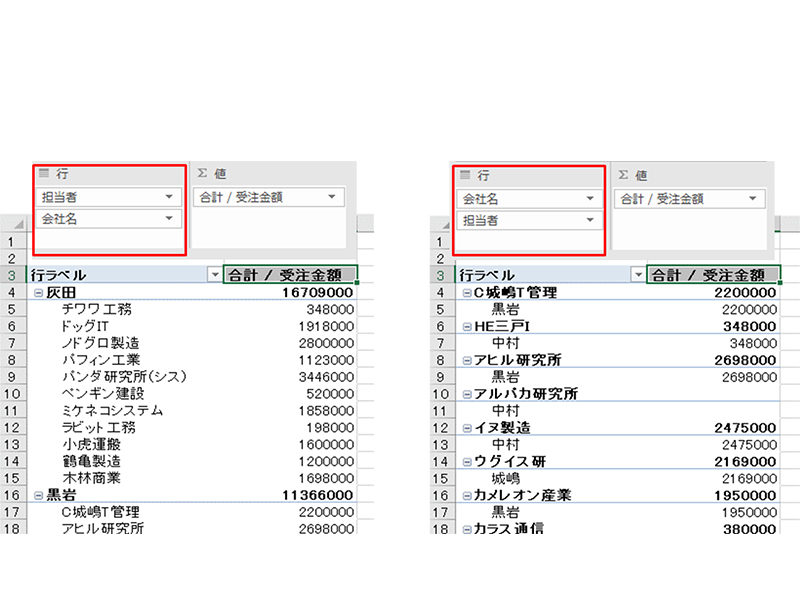Collapse the 黒岩 group in left pivot table

(39, 494)
